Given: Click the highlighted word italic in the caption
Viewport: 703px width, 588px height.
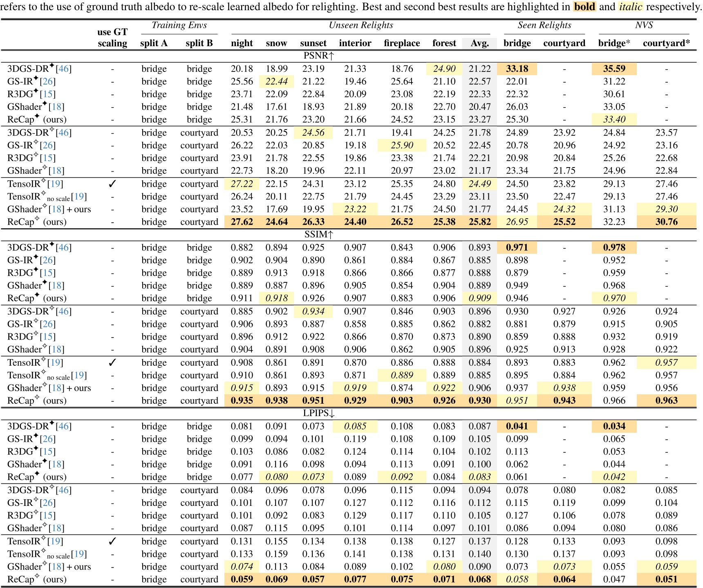Looking at the screenshot, I should tap(630, 7).
